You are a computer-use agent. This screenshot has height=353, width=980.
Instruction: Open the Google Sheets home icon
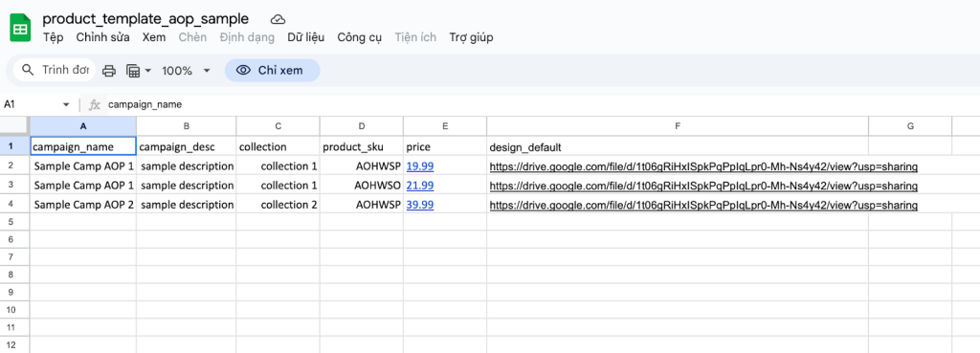[20, 29]
